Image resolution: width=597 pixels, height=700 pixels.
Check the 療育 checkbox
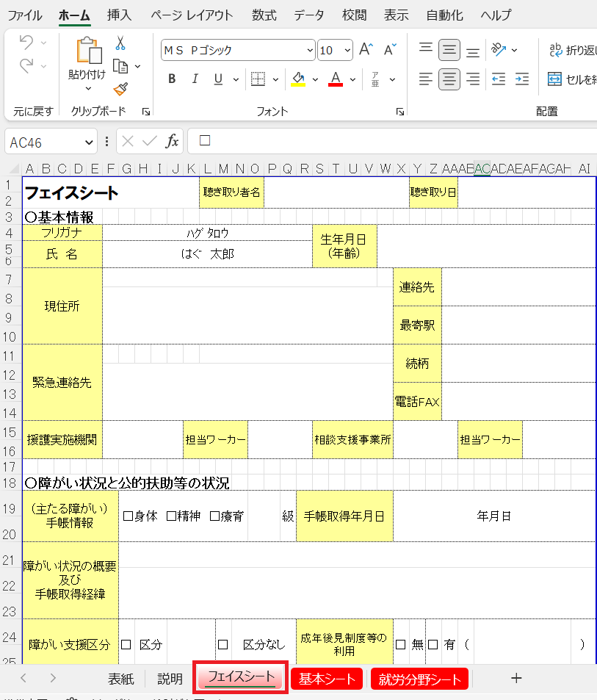point(214,516)
